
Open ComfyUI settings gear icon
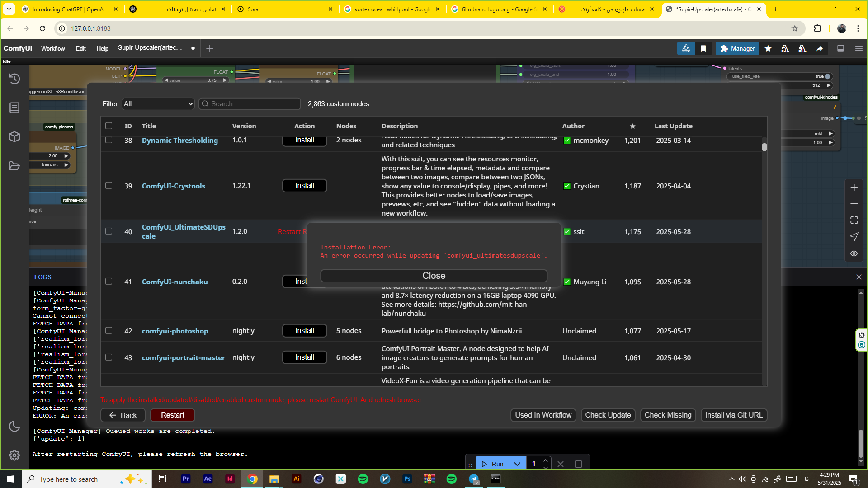[14, 455]
